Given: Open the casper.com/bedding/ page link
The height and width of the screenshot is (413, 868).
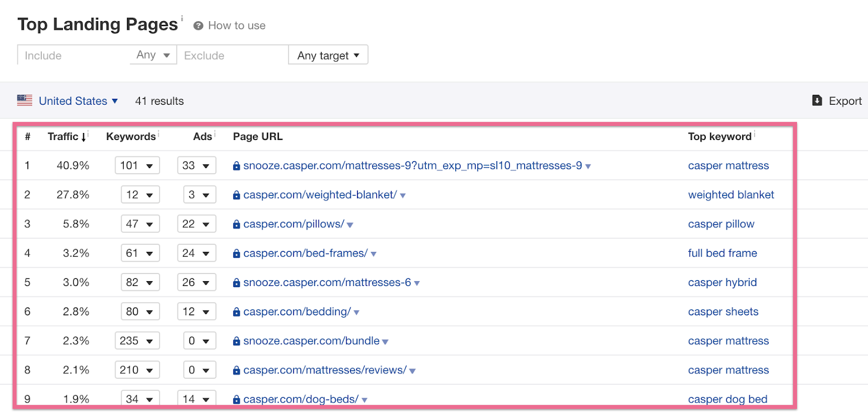Looking at the screenshot, I should 297,312.
